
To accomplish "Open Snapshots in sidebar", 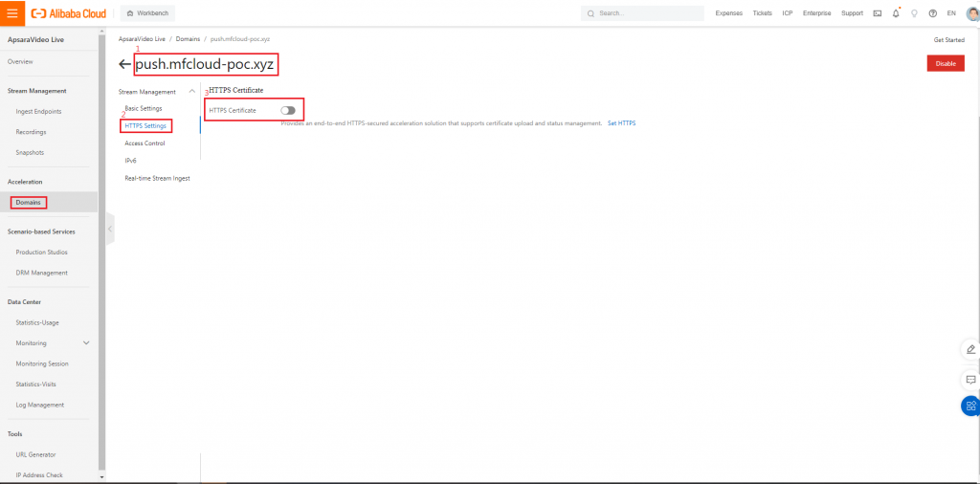I will pos(30,153).
